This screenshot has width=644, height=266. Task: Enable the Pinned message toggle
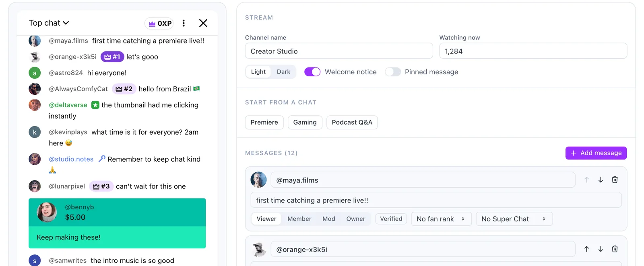pos(393,72)
